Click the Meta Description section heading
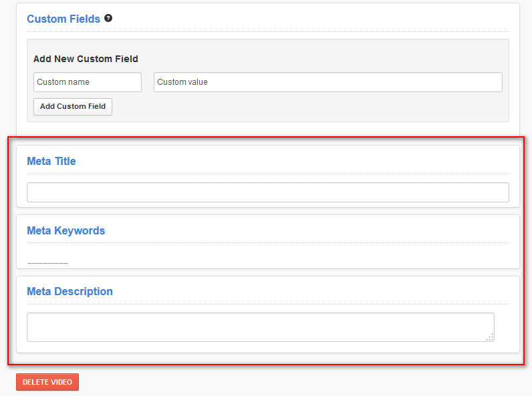Image resolution: width=532 pixels, height=396 pixels. (70, 291)
